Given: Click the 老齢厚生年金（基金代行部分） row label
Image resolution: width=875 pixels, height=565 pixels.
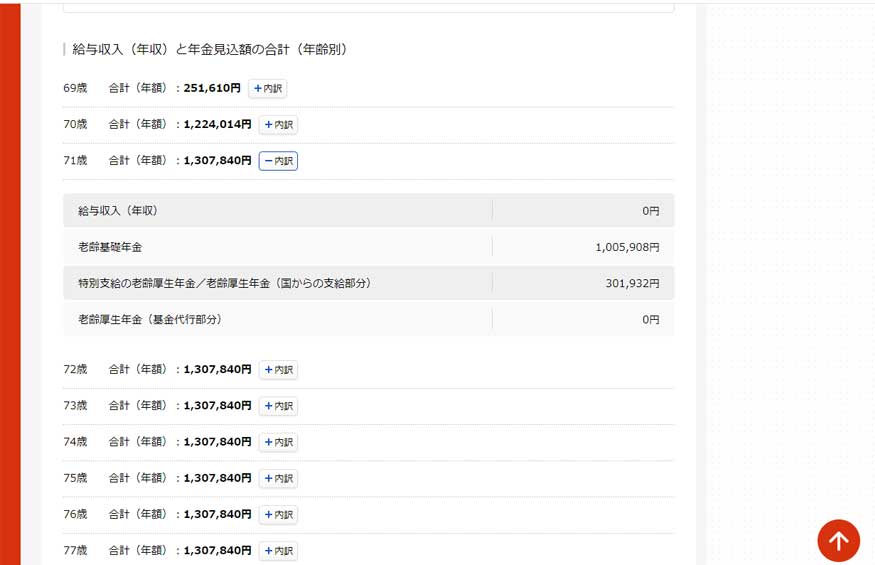Looking at the screenshot, I should click(x=150, y=319).
